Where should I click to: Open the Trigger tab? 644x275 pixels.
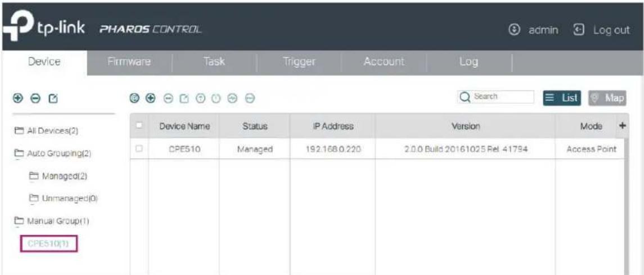pos(299,62)
